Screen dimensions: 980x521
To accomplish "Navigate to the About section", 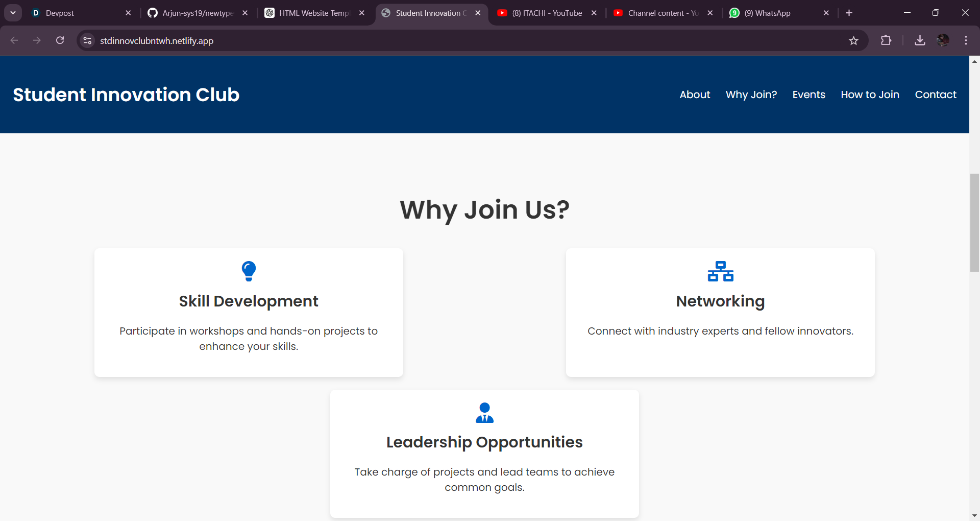I will click(x=695, y=94).
